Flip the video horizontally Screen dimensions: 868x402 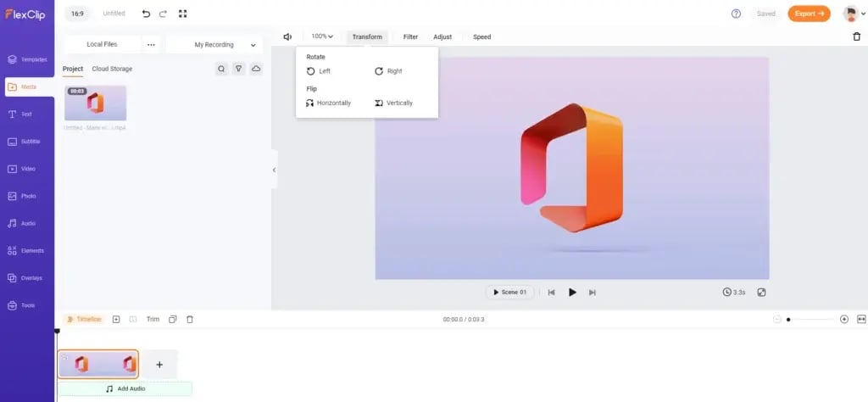[x=328, y=103]
